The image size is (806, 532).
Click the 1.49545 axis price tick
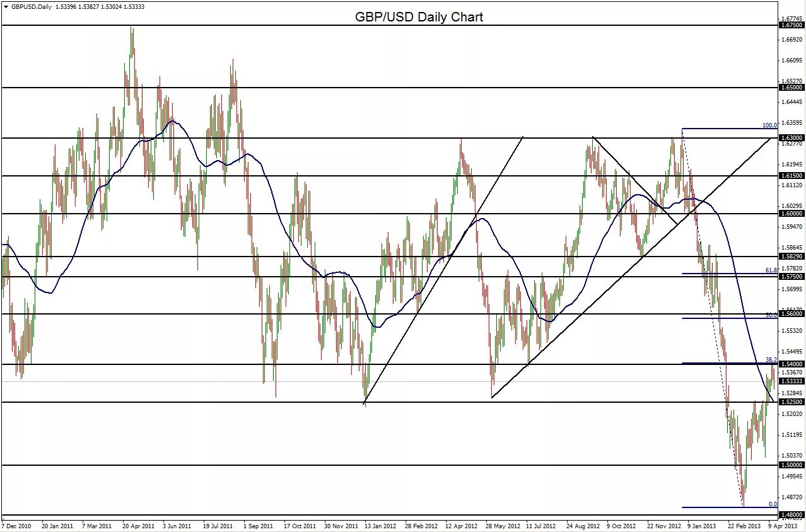(792, 476)
